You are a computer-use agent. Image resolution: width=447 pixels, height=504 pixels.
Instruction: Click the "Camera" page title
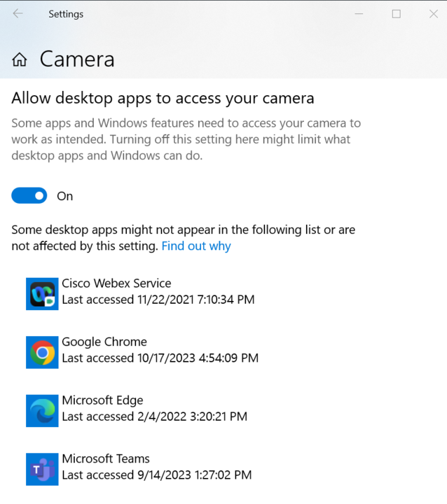click(77, 59)
